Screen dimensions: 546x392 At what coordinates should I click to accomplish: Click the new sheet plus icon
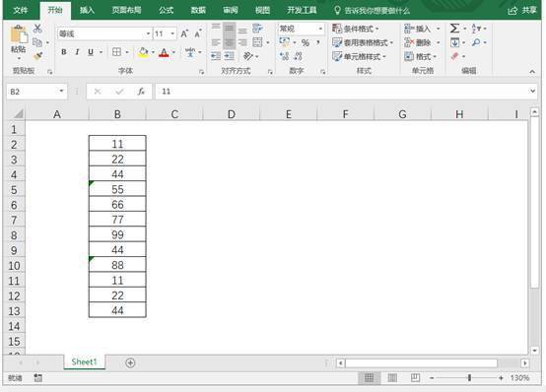tap(130, 362)
